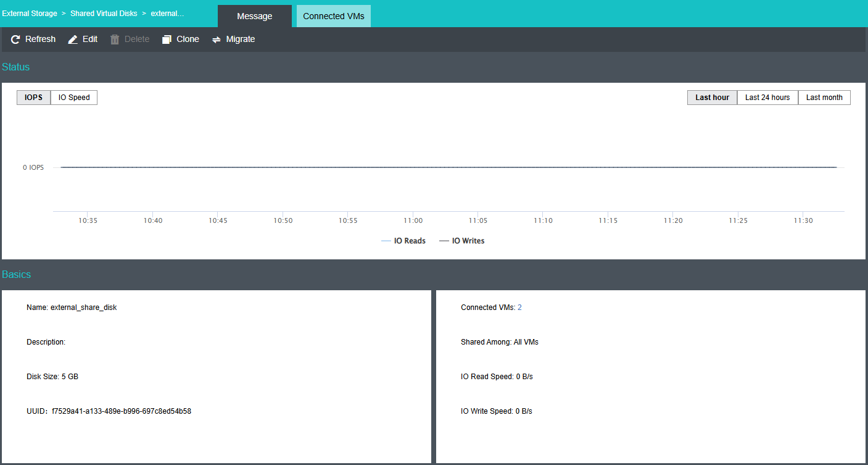The width and height of the screenshot is (868, 465).
Task: Open the Message tab
Action: [x=254, y=16]
